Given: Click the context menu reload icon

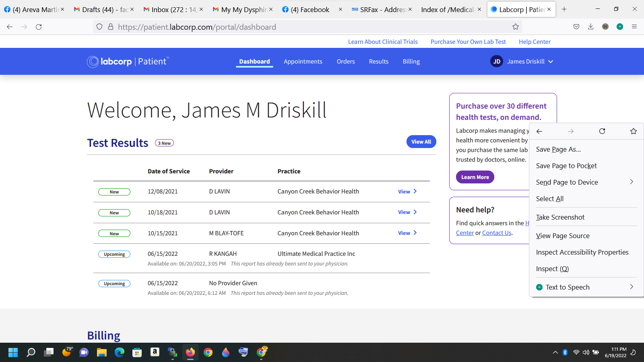Looking at the screenshot, I should 602,131.
